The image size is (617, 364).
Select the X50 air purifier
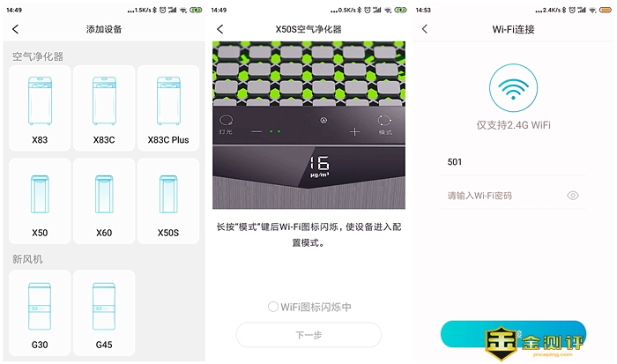[x=40, y=201]
